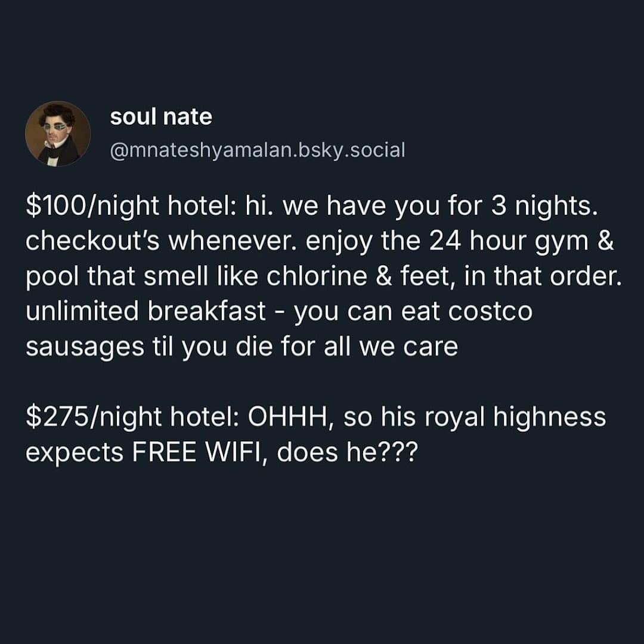Image resolution: width=644 pixels, height=644 pixels.
Task: Click the phrase "in that order"
Action: click(543, 276)
